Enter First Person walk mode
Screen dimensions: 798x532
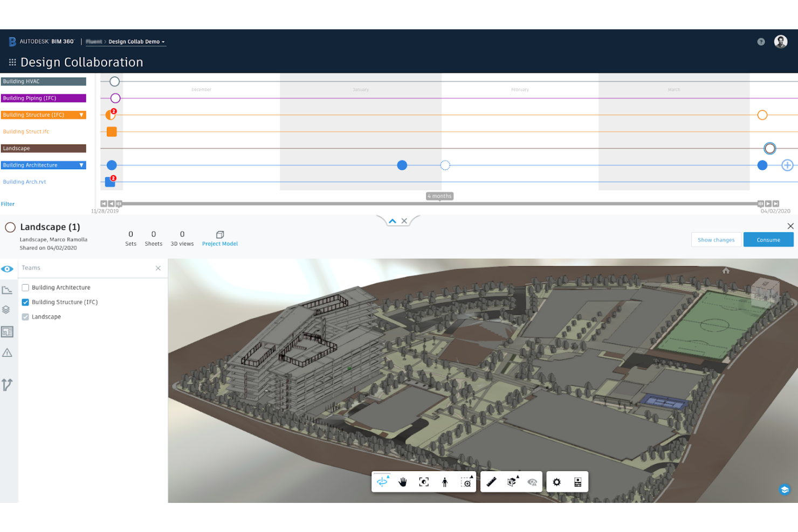pos(445,482)
